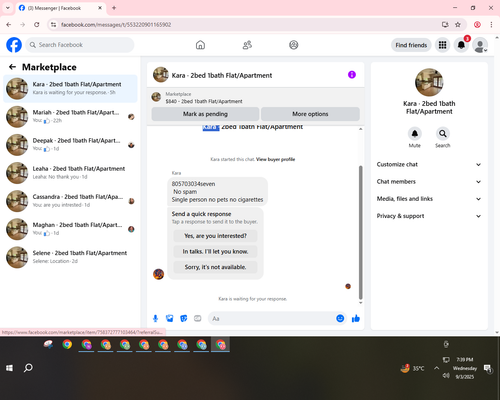
Task: Open the Home feed icon
Action: (x=200, y=45)
